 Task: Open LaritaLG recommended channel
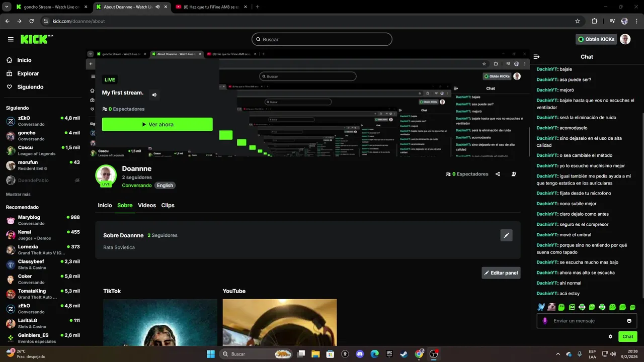(x=43, y=323)
